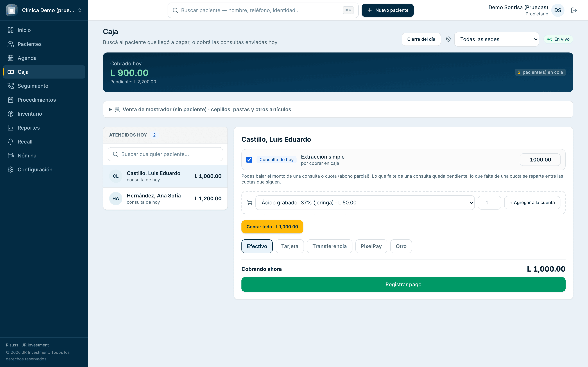Open Recall bell icon in sidebar

click(10, 142)
